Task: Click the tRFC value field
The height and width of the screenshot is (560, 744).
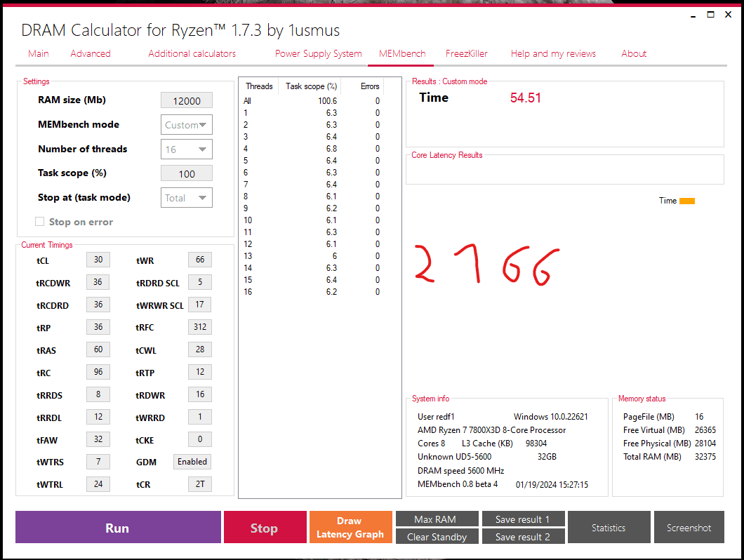Action: pyautogui.click(x=200, y=327)
